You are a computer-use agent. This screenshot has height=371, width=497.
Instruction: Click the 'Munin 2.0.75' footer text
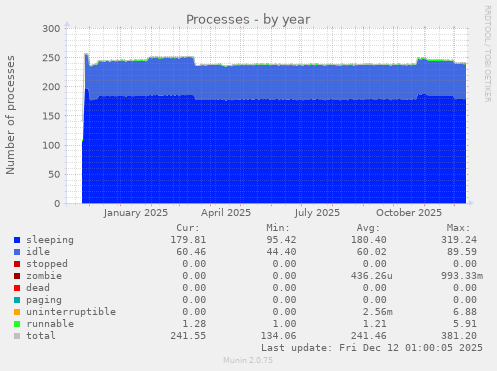[x=248, y=360]
